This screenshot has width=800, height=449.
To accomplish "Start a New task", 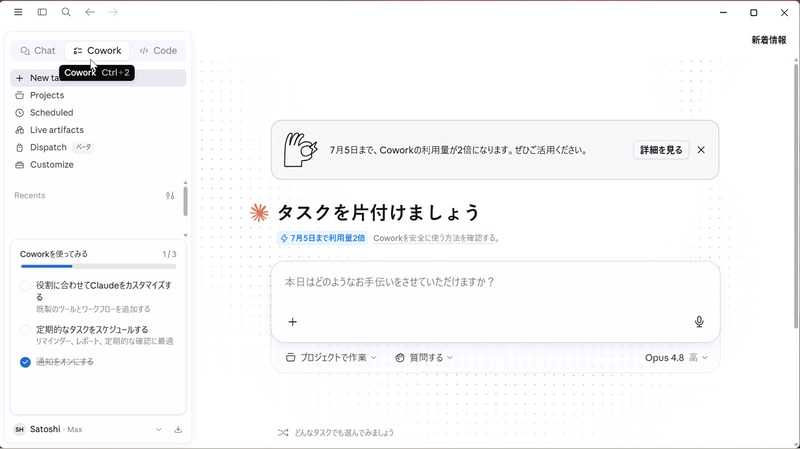I will click(x=98, y=78).
